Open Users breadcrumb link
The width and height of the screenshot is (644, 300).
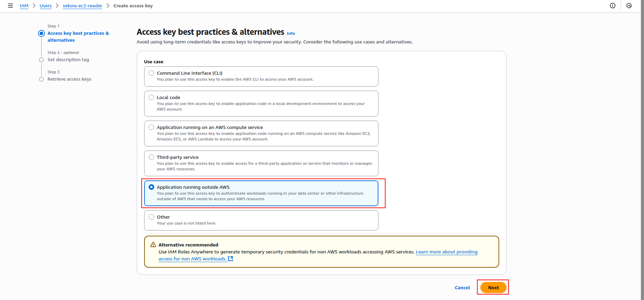pos(46,6)
